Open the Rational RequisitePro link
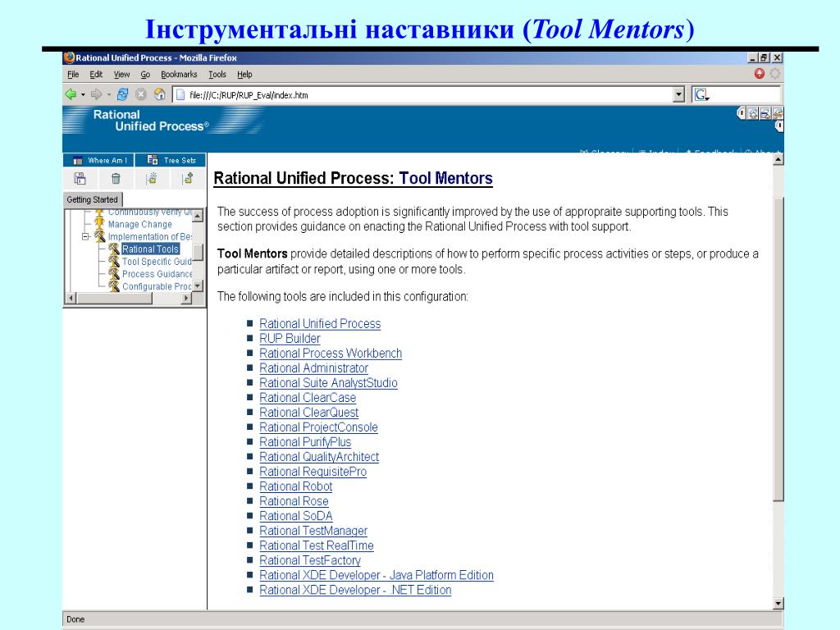 [x=313, y=472]
